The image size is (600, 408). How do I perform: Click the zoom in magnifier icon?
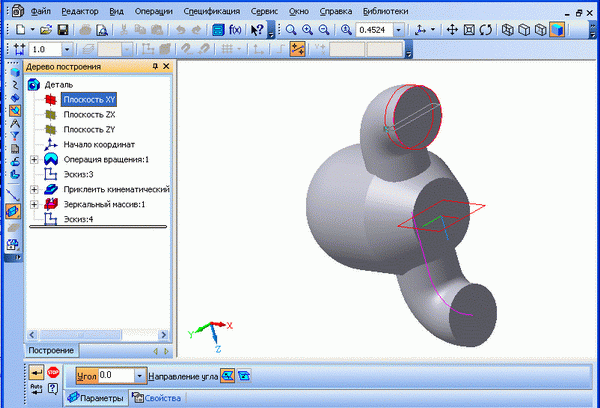307,29
